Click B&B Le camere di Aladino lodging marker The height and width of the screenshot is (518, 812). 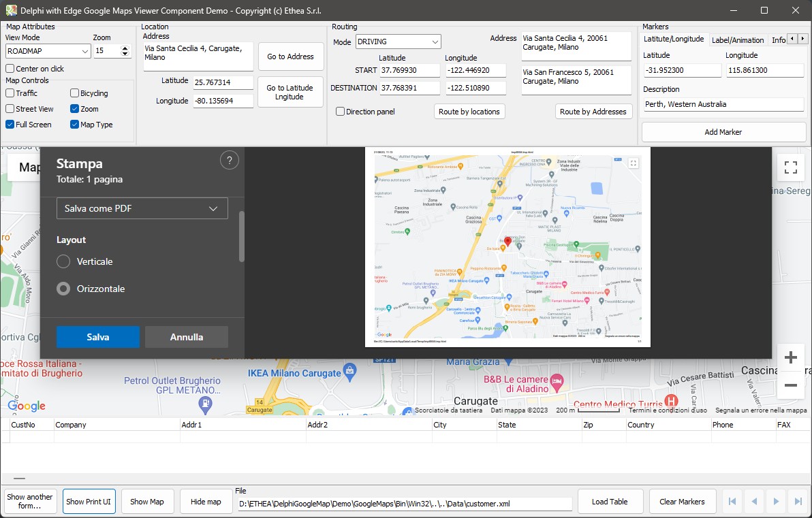pyautogui.click(x=557, y=382)
